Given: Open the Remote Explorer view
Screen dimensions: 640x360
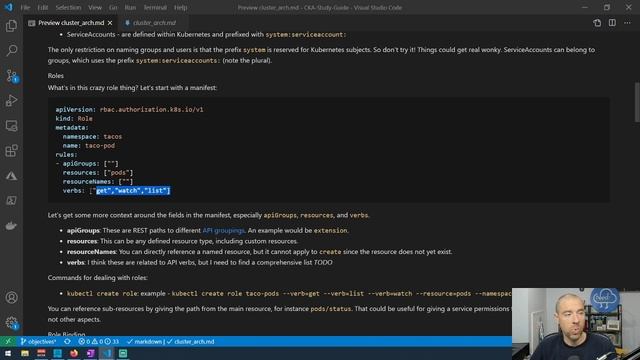Looking at the screenshot, I should coord(11,126).
